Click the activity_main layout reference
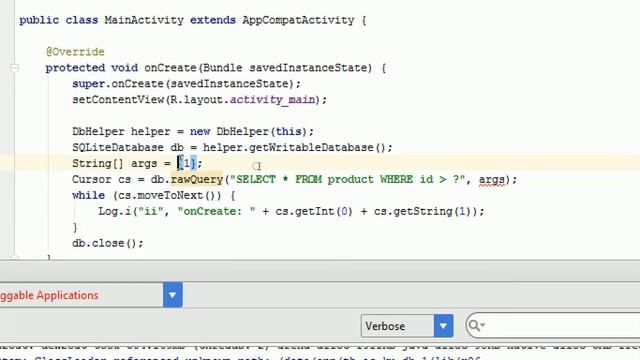 [x=272, y=100]
